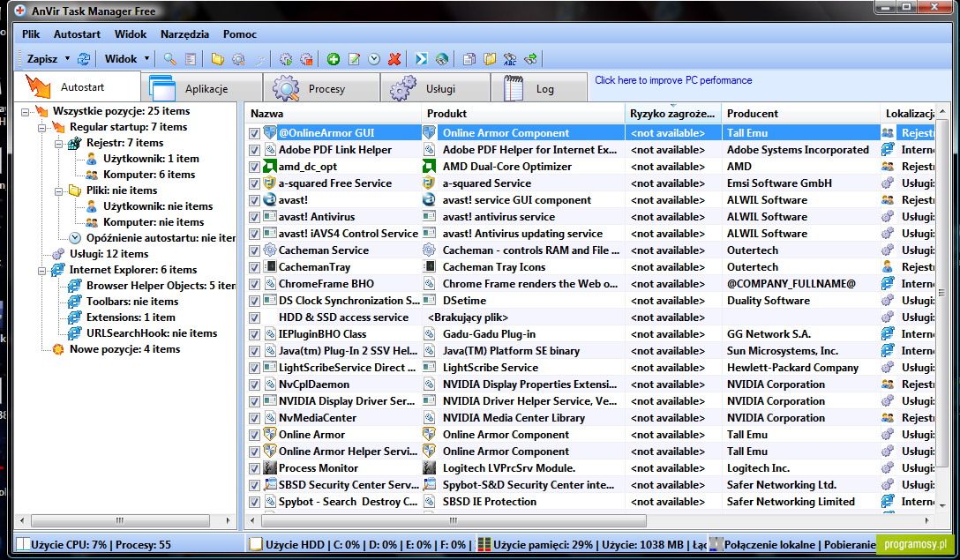This screenshot has width=960, height=560.
Task: Sort by the Produkt column header
Action: (523, 113)
